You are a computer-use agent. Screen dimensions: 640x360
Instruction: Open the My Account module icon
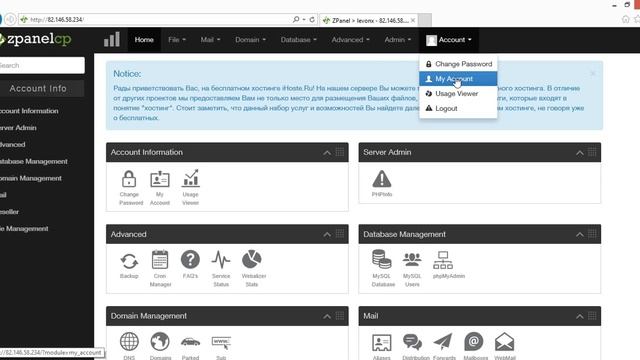point(160,179)
